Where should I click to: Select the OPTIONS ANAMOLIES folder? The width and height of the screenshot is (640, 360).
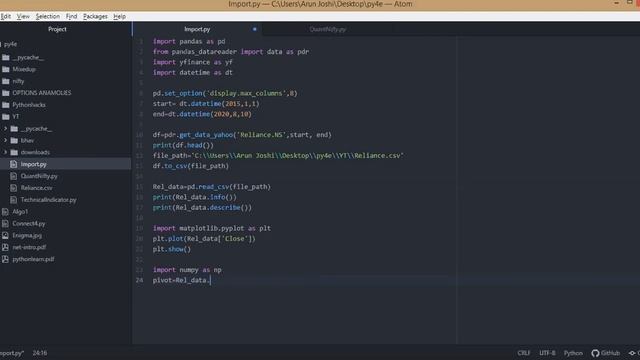[x=42, y=93]
